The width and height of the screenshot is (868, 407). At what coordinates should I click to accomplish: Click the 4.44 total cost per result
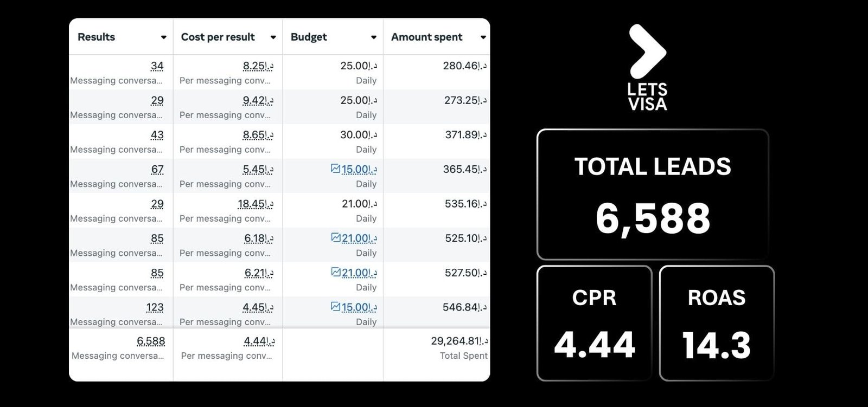click(259, 341)
